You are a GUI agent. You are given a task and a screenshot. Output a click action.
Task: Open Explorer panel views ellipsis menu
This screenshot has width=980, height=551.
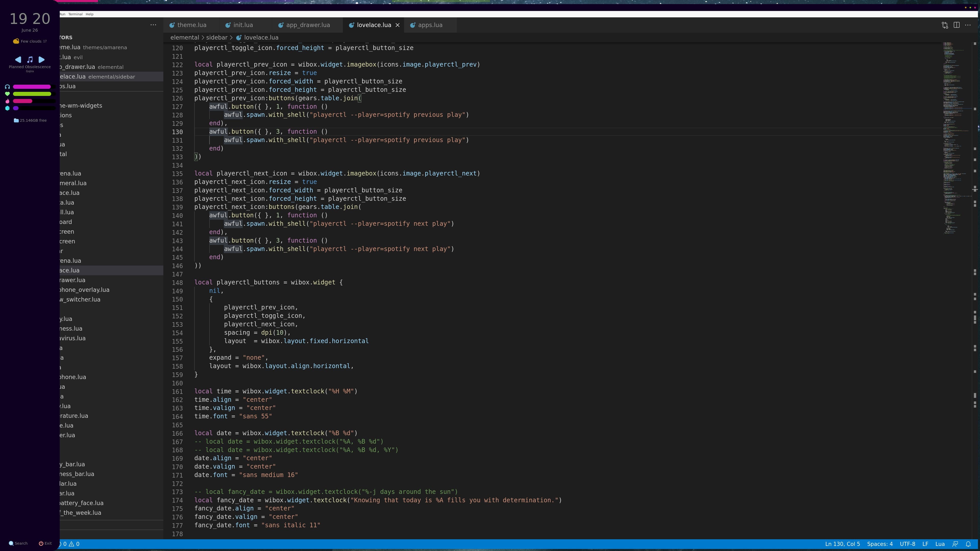(x=153, y=25)
